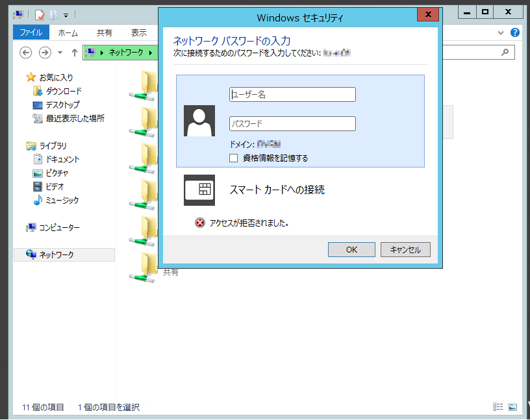Switch to details view icon
This screenshot has height=420, width=530.
tap(498, 407)
